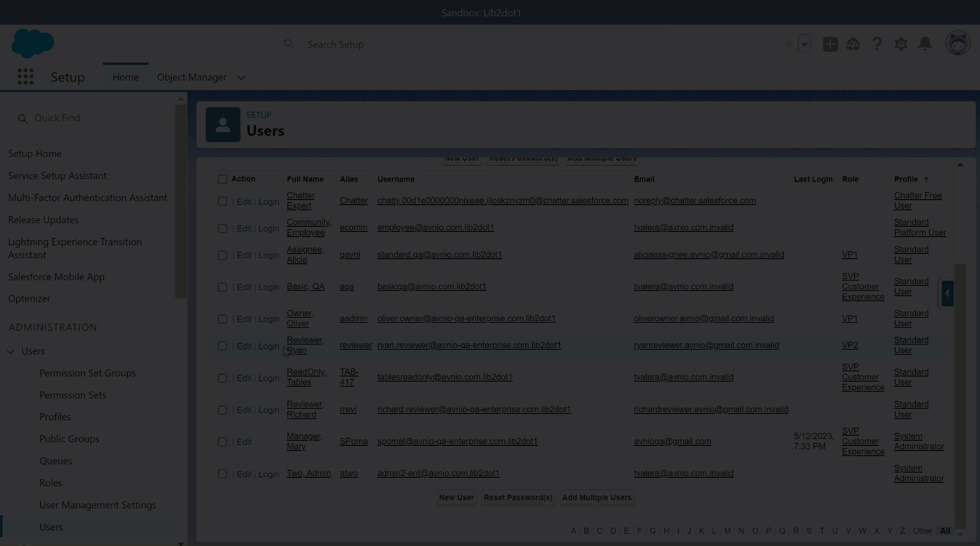Login as Reviewer, Ryan
This screenshot has width=980, height=546.
tap(269, 346)
